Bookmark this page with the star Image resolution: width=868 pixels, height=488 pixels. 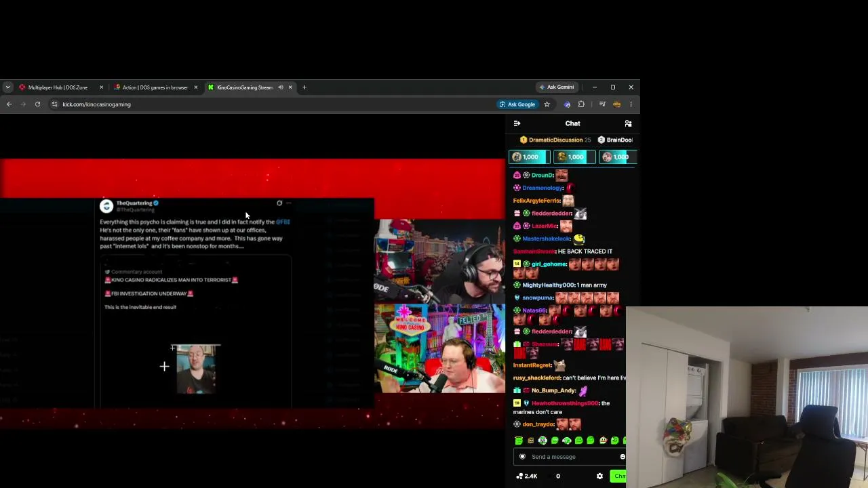547,104
